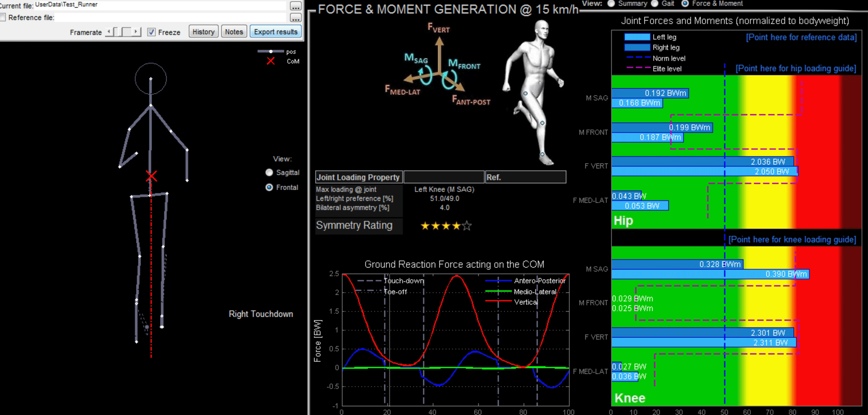Click the Left Knee (M SAG) value
The height and width of the screenshot is (415, 868).
(444, 189)
